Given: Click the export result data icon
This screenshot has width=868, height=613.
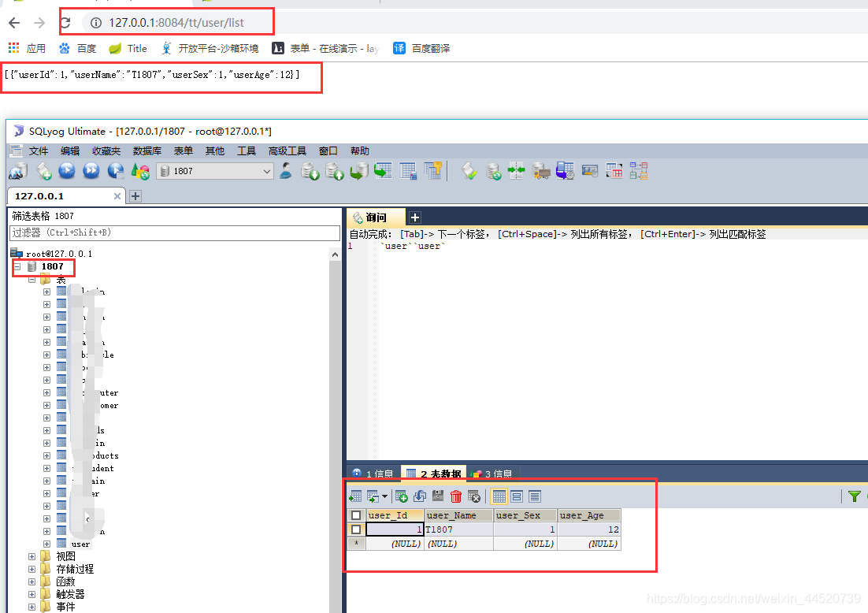Looking at the screenshot, I should [355, 496].
